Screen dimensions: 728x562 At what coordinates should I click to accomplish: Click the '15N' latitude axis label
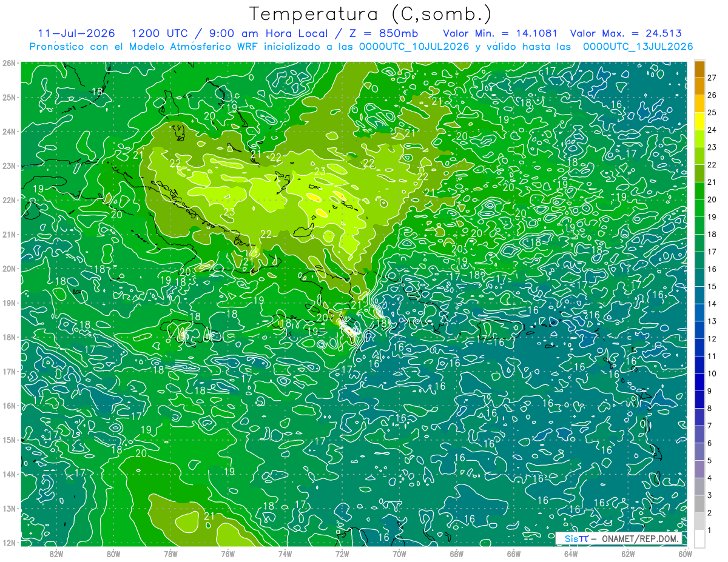pos(9,440)
